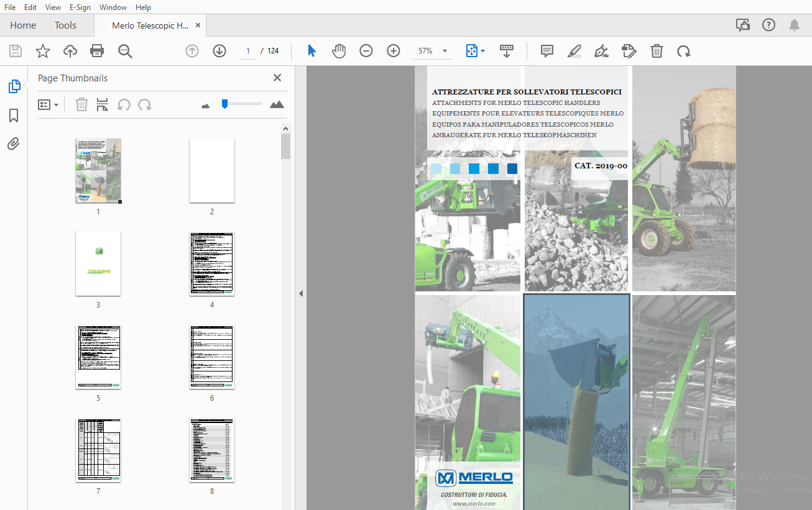Rotate pages counterclockwise in thumbnails panel
812x510 pixels.
124,105
